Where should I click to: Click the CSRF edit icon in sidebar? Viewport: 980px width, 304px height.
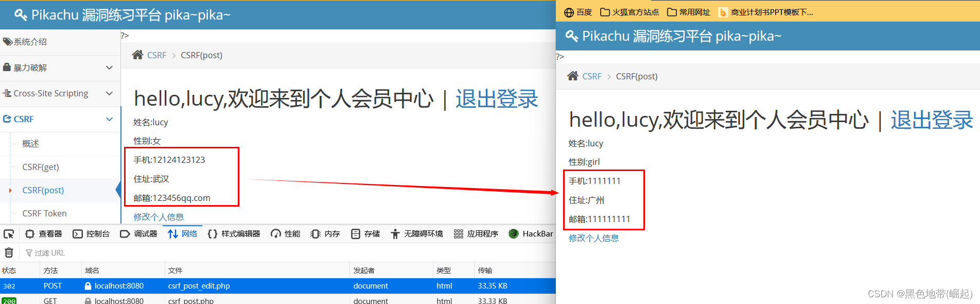[x=7, y=119]
